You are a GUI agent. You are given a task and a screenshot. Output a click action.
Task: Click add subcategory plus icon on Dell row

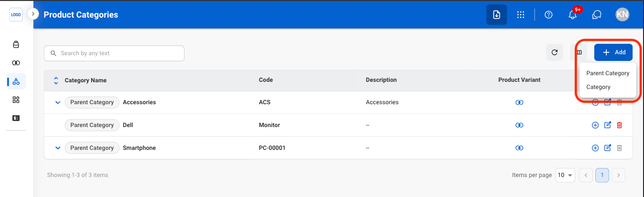(595, 125)
